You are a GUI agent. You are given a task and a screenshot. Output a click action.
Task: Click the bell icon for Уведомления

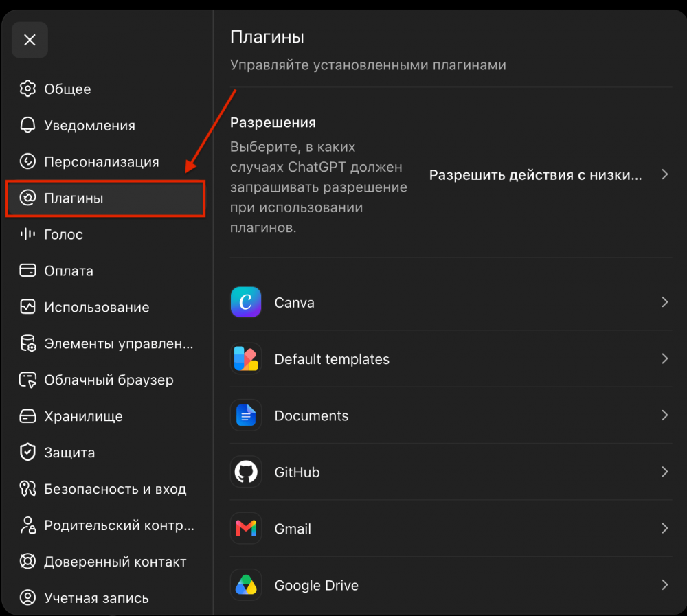pos(27,125)
